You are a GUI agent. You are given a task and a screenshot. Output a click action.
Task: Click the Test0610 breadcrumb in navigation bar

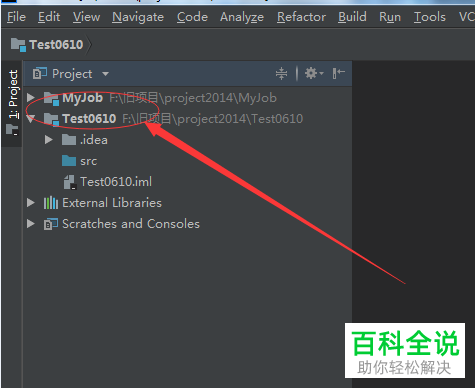(56, 45)
